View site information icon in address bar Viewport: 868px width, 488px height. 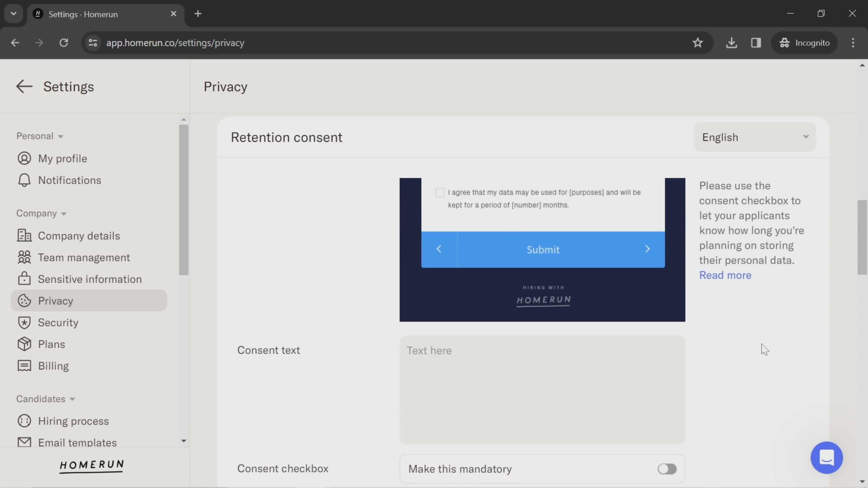pos(93,43)
